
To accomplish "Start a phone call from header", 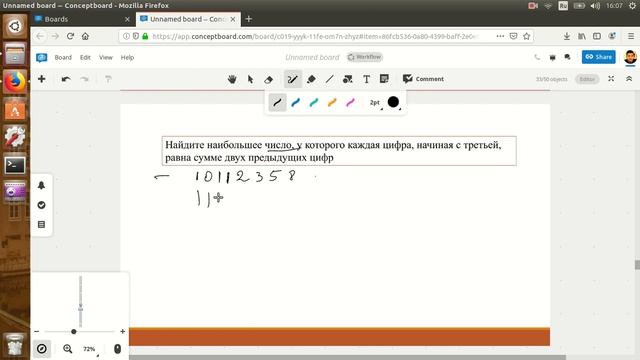I will (x=537, y=58).
